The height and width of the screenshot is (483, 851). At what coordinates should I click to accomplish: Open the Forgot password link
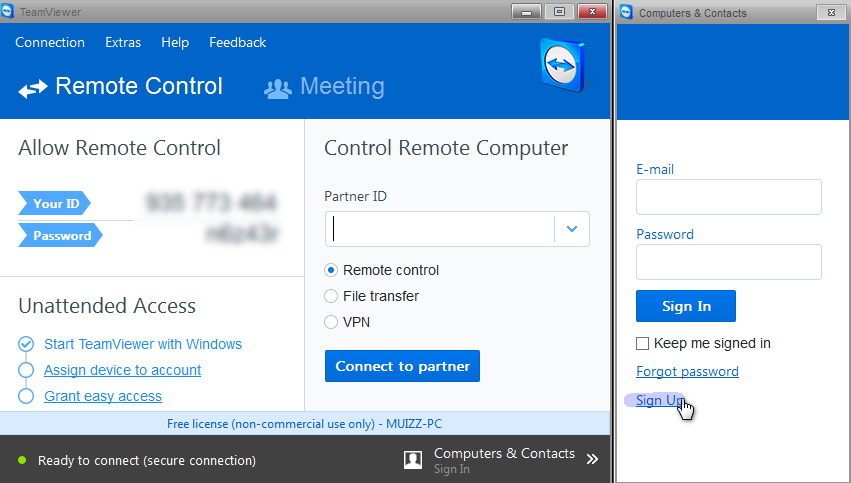(x=687, y=372)
